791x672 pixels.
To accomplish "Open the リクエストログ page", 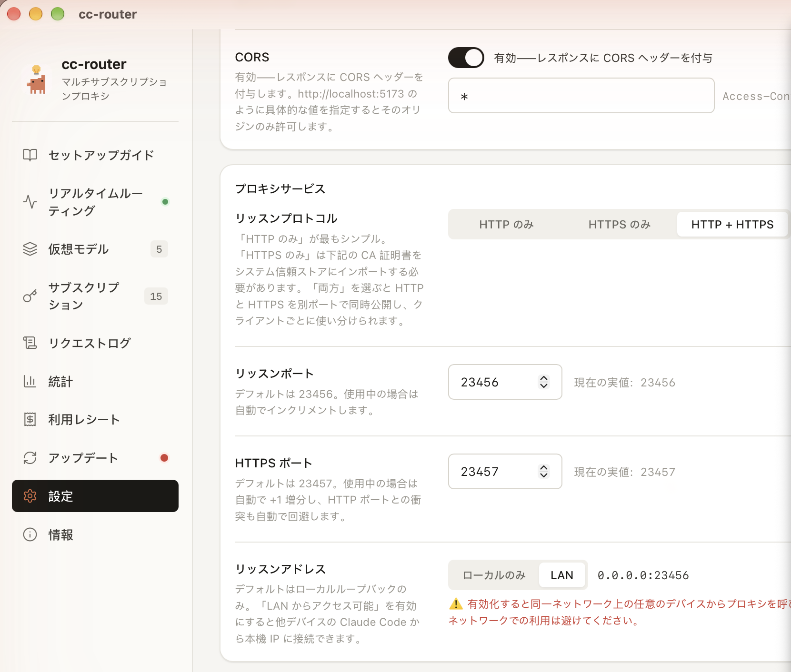I will click(x=95, y=343).
